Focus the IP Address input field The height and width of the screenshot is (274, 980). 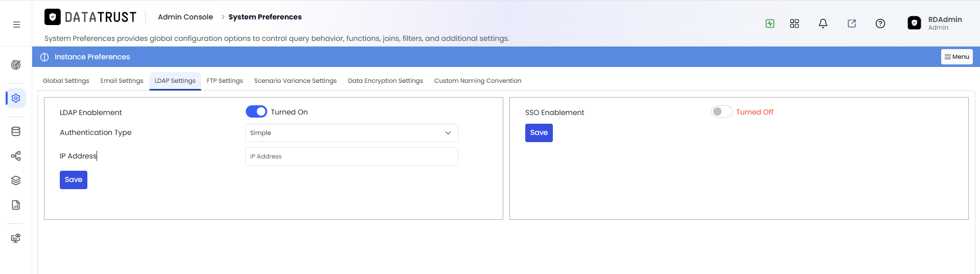[x=352, y=156]
